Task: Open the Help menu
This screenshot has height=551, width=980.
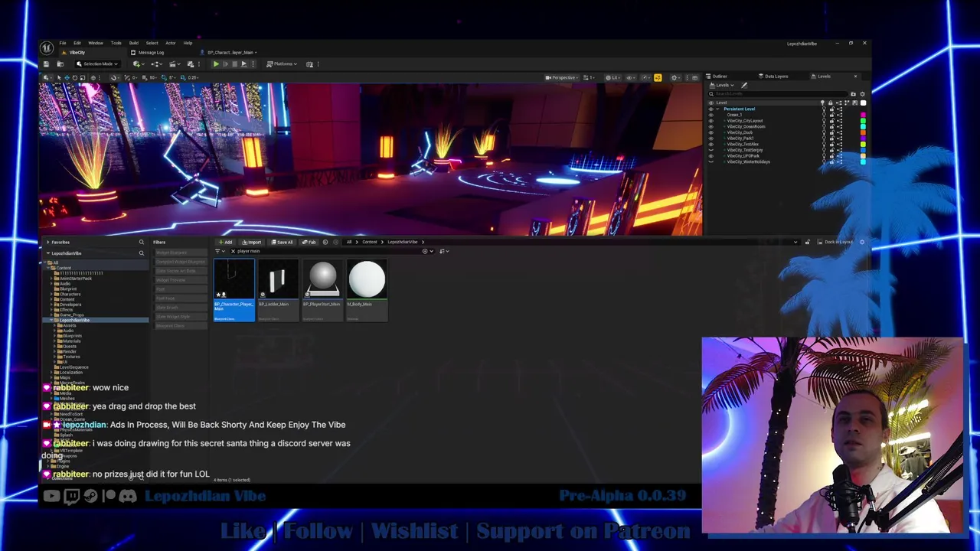Action: click(x=188, y=43)
